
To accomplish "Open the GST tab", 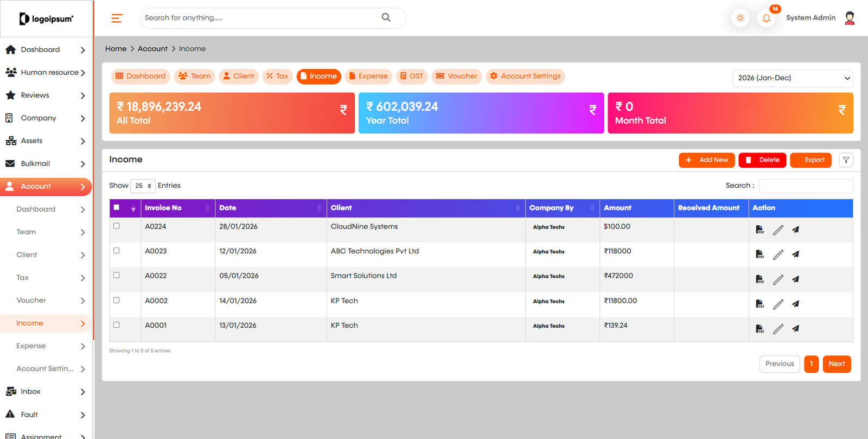I will tap(411, 77).
